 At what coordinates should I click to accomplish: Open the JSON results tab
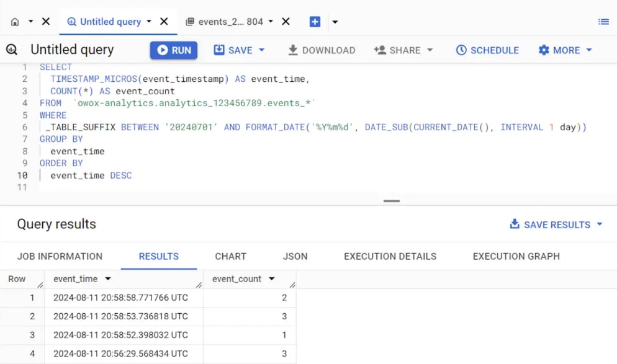point(295,256)
